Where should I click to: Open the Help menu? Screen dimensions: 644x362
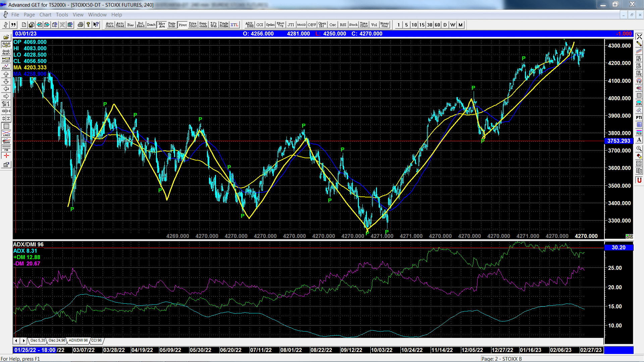pos(117,15)
